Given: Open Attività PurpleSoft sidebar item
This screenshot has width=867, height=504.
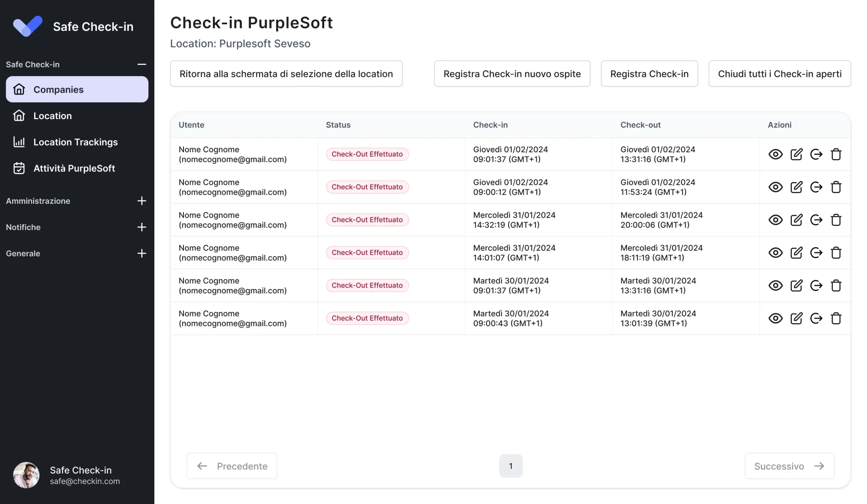Looking at the screenshot, I should point(77,168).
